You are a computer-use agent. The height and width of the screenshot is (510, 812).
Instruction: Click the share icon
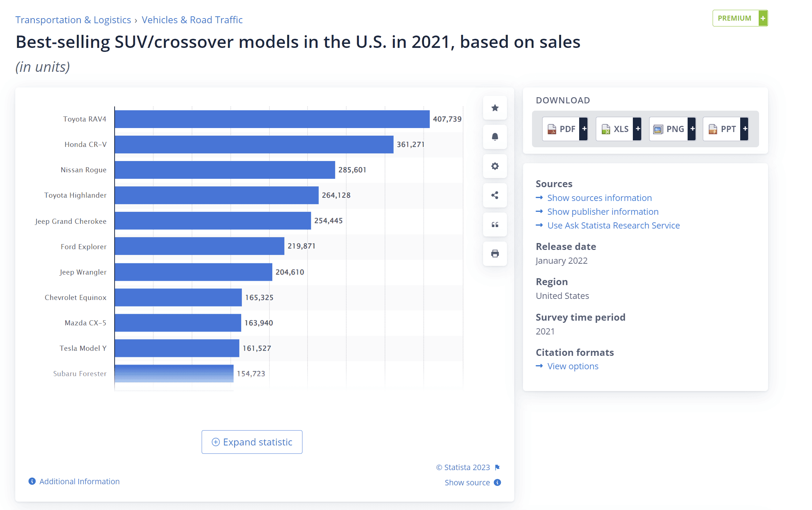coord(495,195)
